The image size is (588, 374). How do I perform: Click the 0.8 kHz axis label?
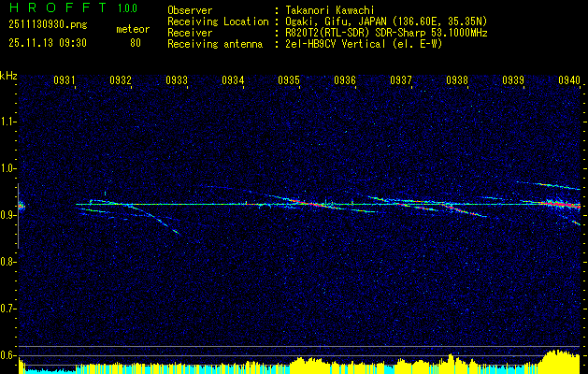7,262
